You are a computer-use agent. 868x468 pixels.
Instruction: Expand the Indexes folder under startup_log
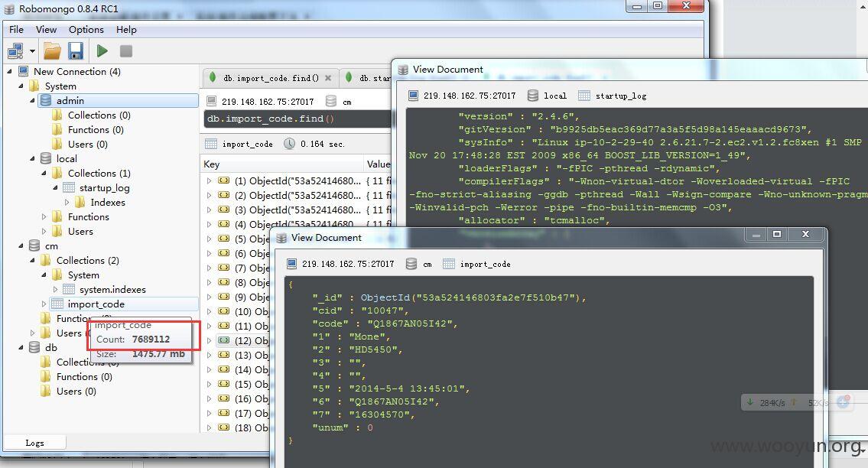[x=67, y=202]
